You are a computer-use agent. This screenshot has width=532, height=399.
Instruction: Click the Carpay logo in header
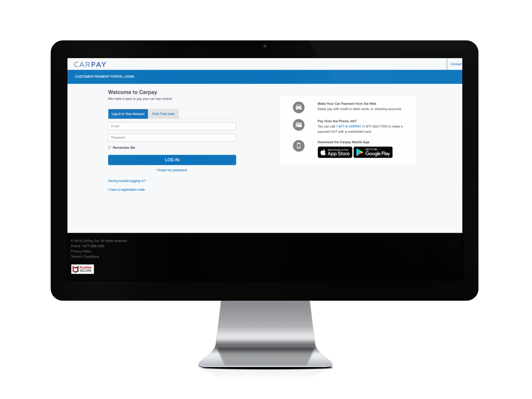click(90, 64)
